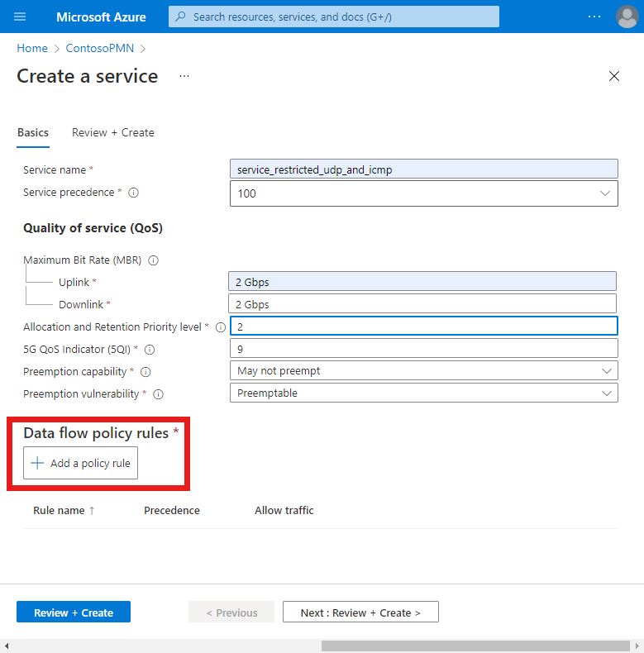The image size is (644, 653).
Task: Go to Home breadcrumb
Action: click(x=32, y=48)
